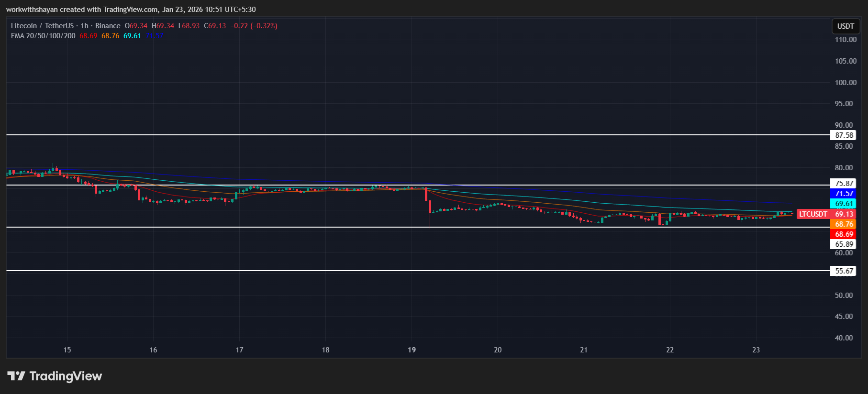Select the 55.67 price label on axis
The image size is (868, 394).
[x=844, y=271]
